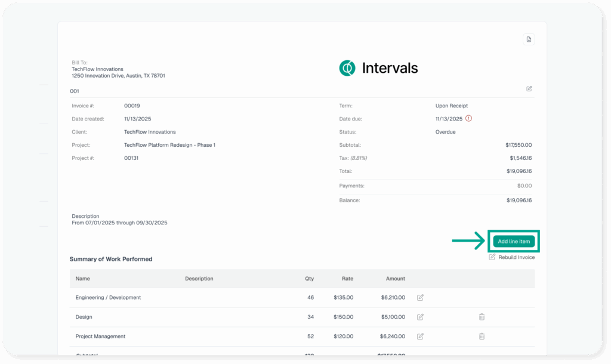Edit the Design line item
The image size is (611, 364).
(420, 317)
